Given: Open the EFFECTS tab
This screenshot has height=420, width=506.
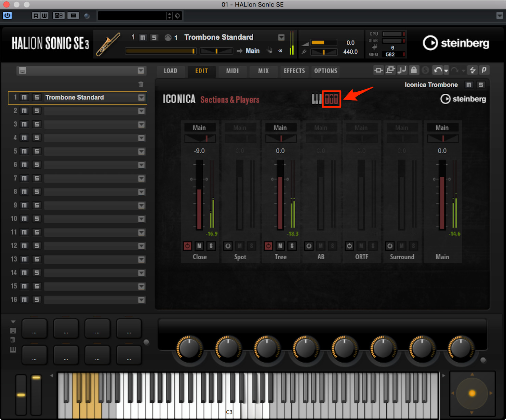Looking at the screenshot, I should (294, 71).
